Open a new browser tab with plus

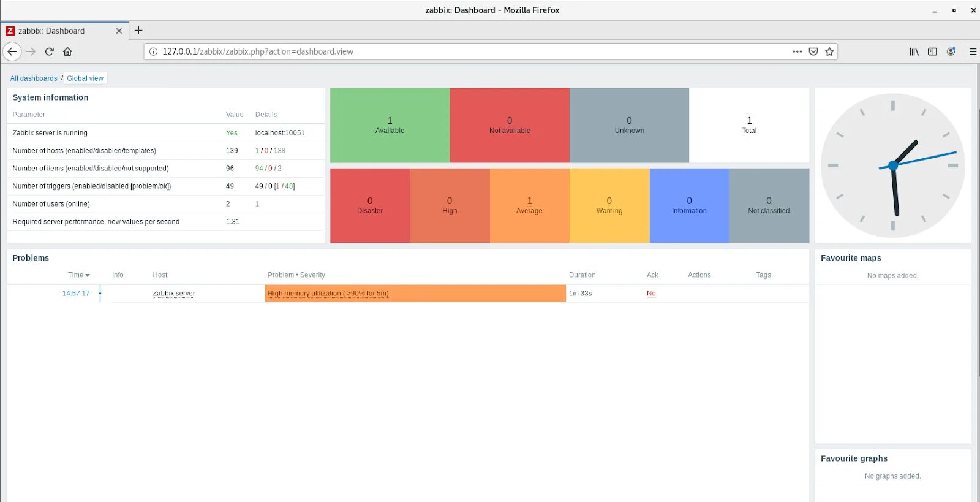138,31
